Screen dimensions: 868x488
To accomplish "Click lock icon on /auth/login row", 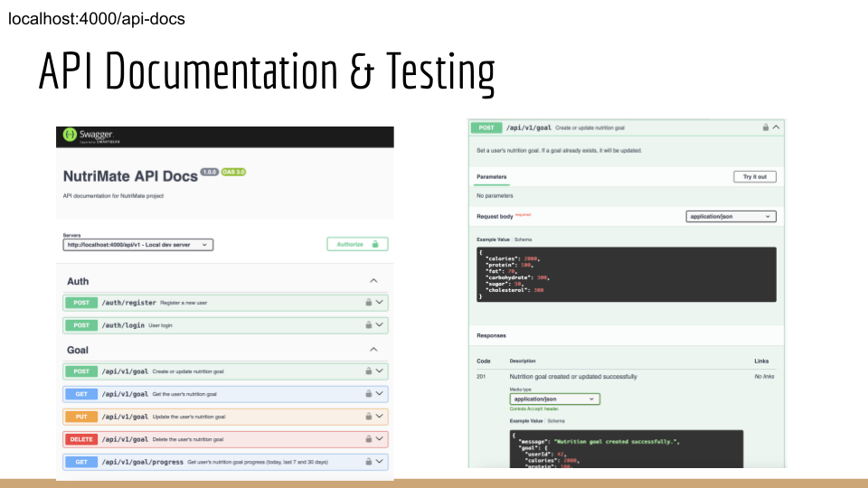I will pos(368,324).
